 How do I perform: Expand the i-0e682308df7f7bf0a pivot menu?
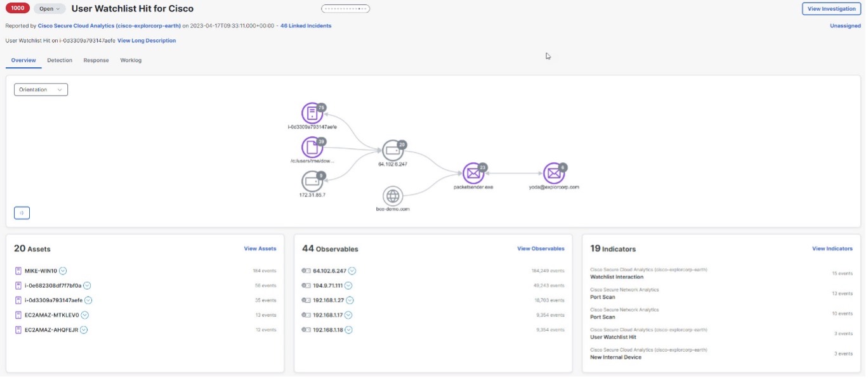point(88,285)
